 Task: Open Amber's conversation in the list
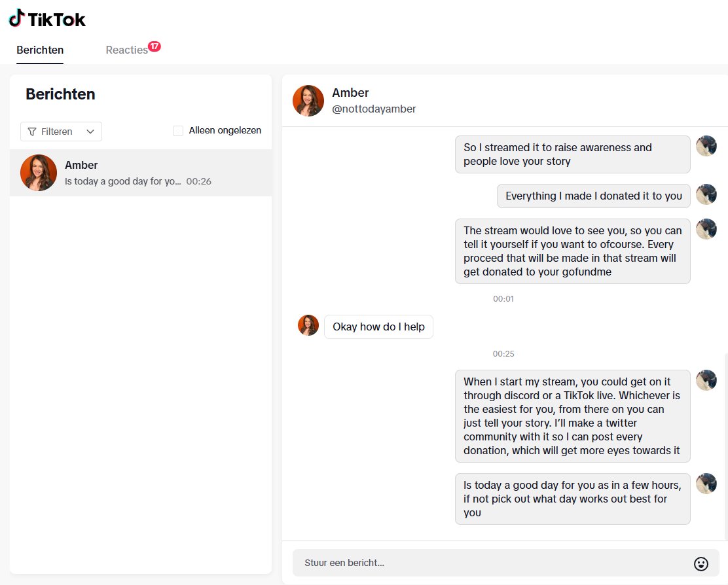coord(141,173)
